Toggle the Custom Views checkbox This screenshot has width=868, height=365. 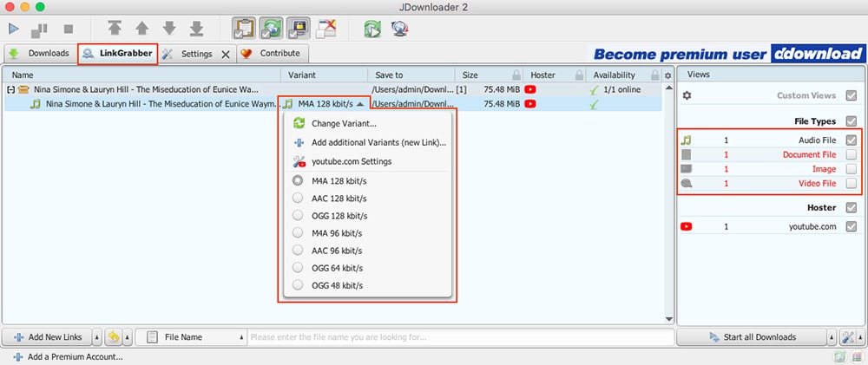point(852,95)
